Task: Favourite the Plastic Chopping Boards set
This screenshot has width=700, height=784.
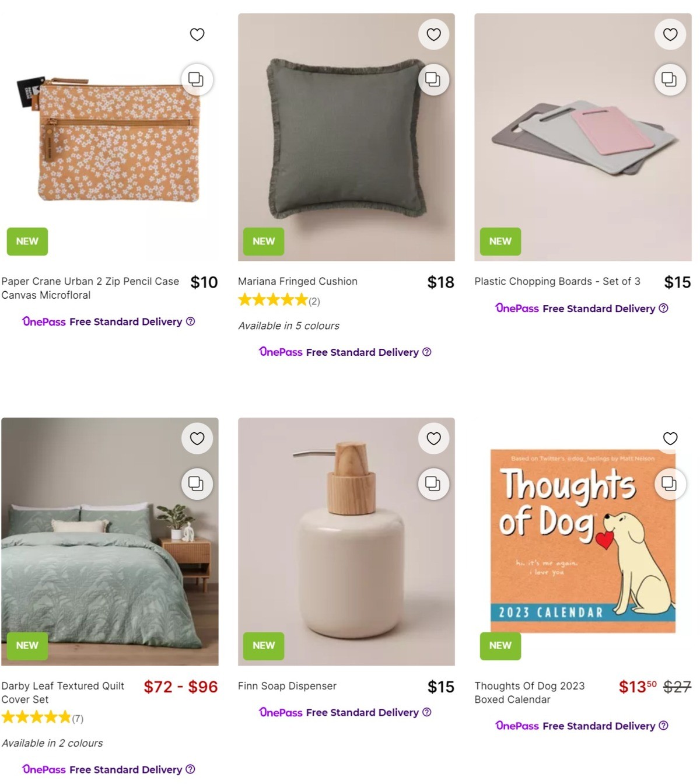Action: [670, 34]
